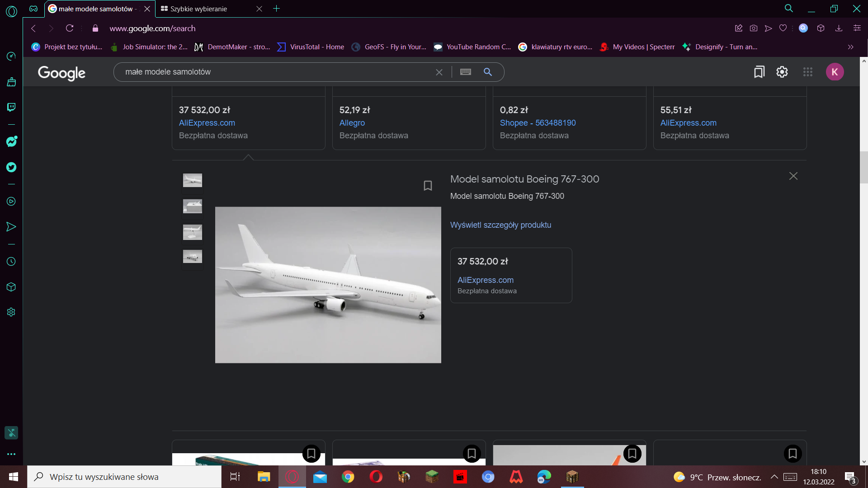This screenshot has width=868, height=488.
Task: Open on-screen keyboard in search box
Action: (466, 72)
